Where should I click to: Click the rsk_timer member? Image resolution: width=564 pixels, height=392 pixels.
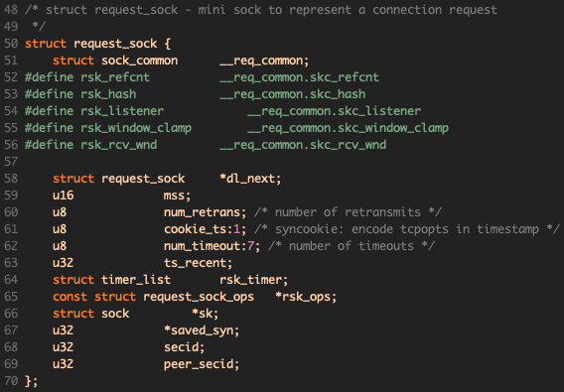pyautogui.click(x=250, y=280)
